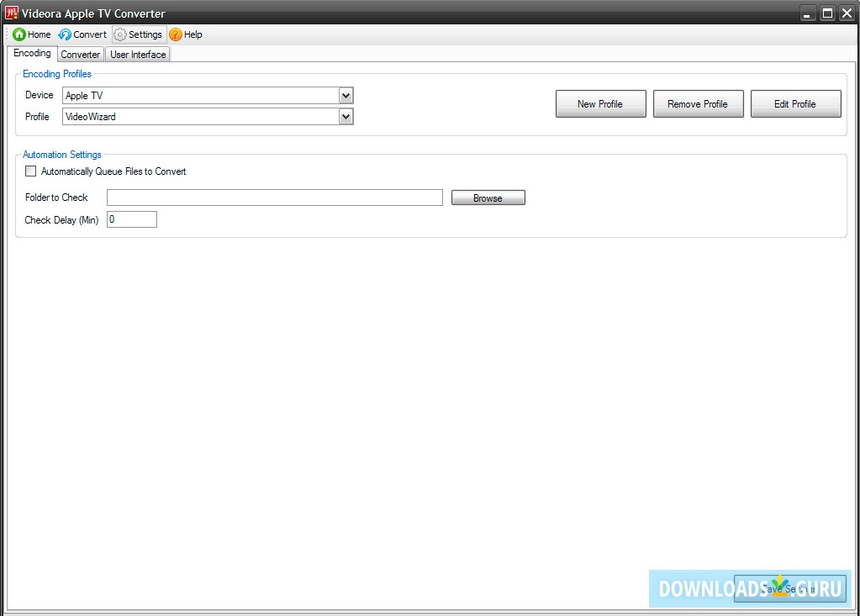Click the blue Convert arrow icon
Screen dimensions: 860x616
pyautogui.click(x=65, y=34)
